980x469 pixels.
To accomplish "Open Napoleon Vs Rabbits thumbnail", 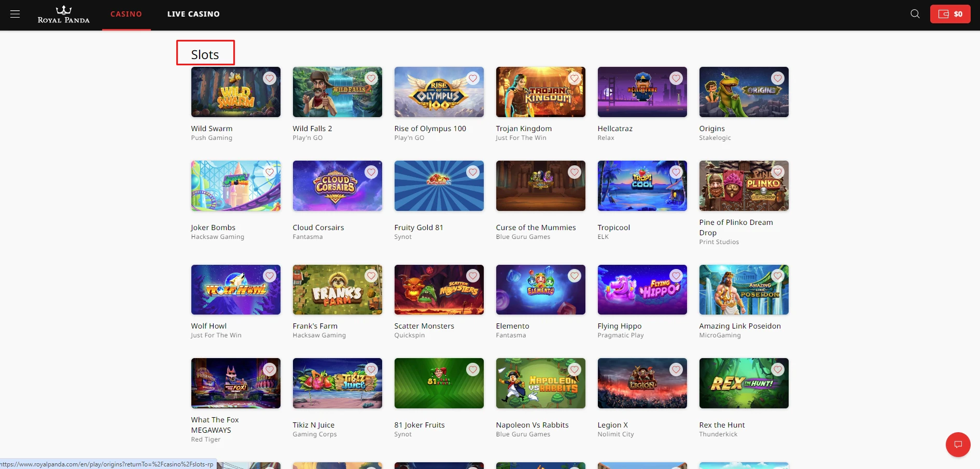I will 541,383.
